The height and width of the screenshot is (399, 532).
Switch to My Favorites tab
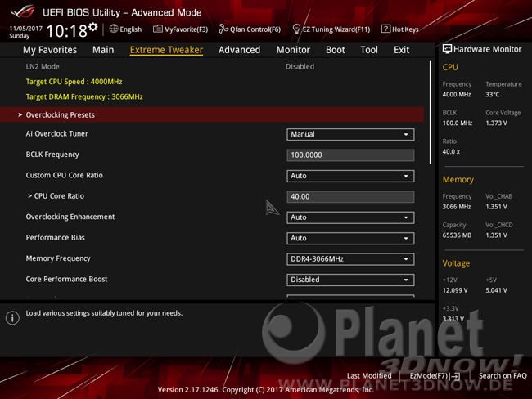[x=50, y=50]
